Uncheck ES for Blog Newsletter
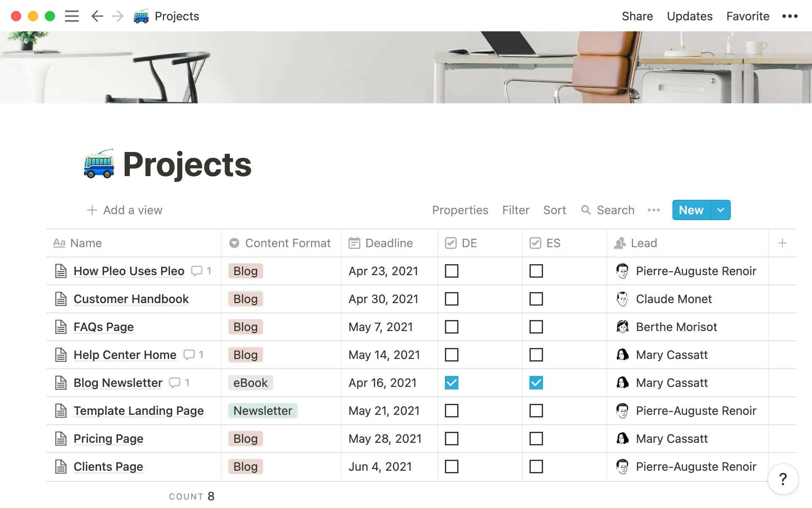Image resolution: width=812 pixels, height=508 pixels. 536,383
